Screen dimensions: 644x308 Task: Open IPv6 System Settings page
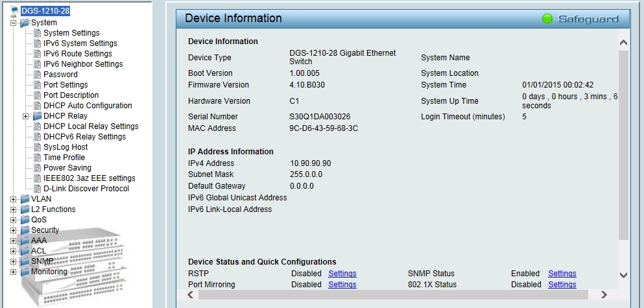(80, 43)
